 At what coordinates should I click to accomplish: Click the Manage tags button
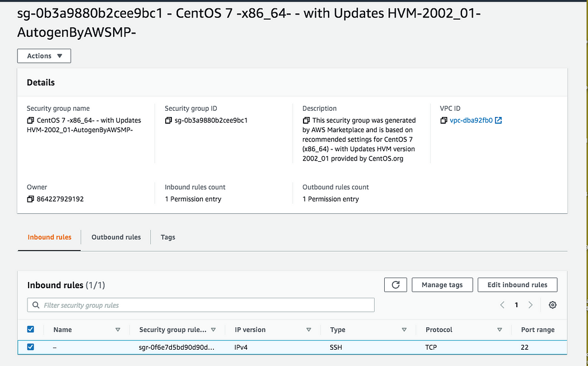tap(442, 285)
